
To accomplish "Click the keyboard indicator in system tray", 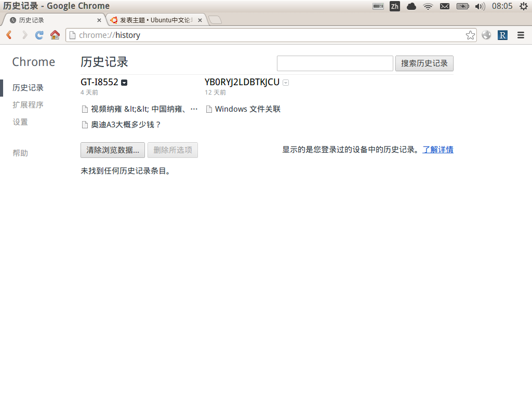I will pyautogui.click(x=378, y=6).
